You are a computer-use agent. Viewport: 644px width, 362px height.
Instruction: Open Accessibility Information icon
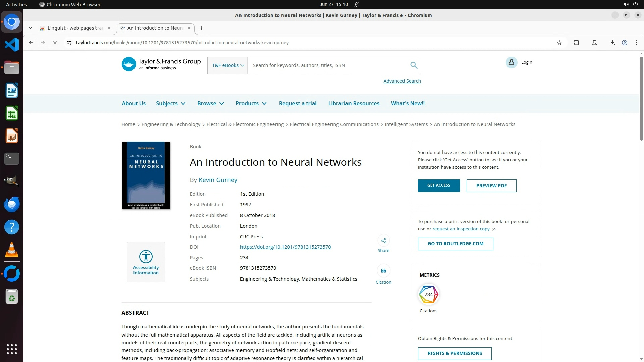point(146,257)
